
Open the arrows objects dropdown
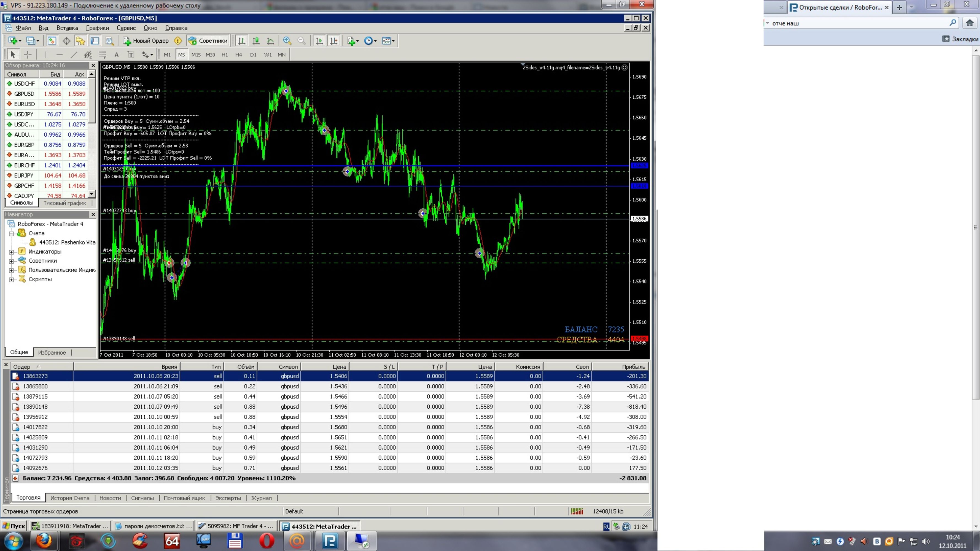tap(147, 55)
